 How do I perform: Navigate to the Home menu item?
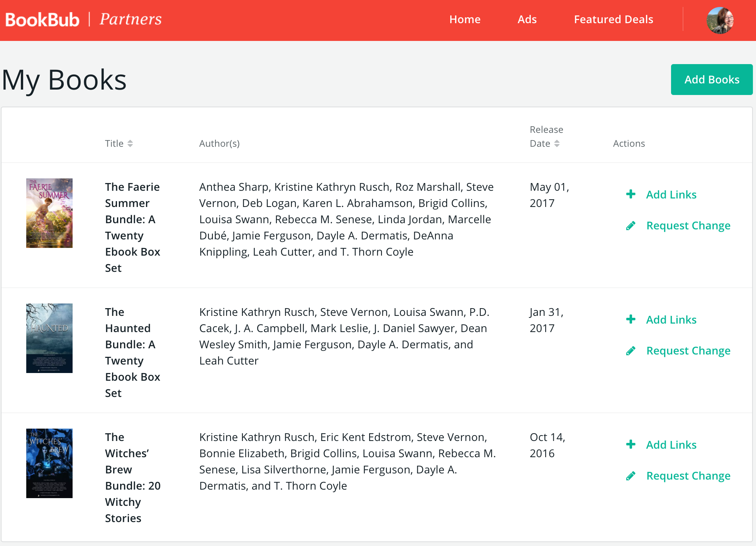pyautogui.click(x=465, y=19)
